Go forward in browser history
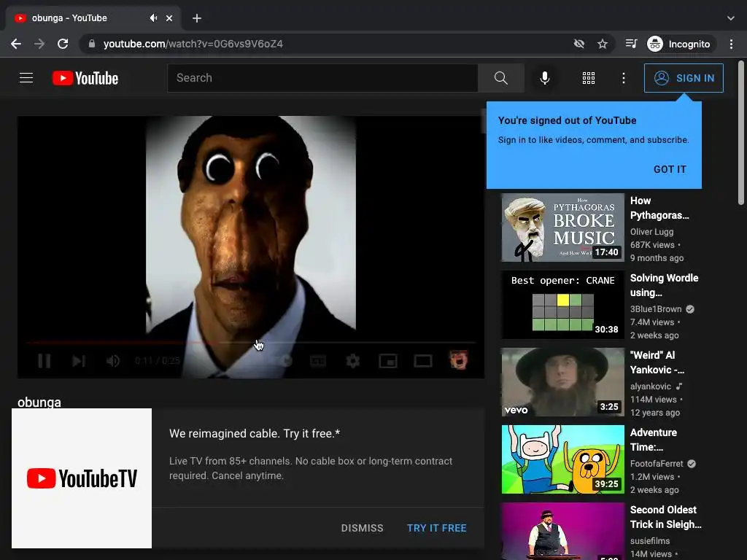The width and height of the screenshot is (747, 560). 39,44
